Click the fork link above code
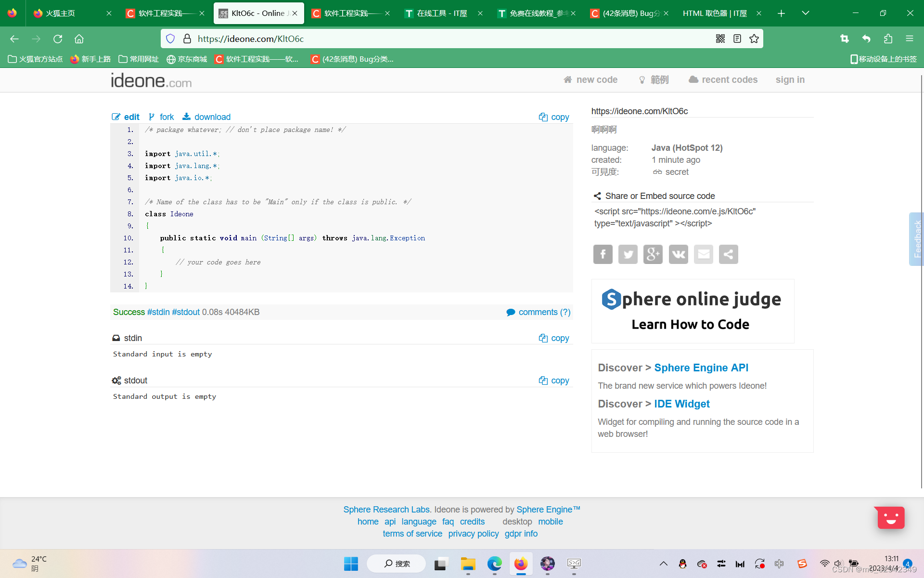Viewport: 924px width, 578px height. tap(166, 117)
